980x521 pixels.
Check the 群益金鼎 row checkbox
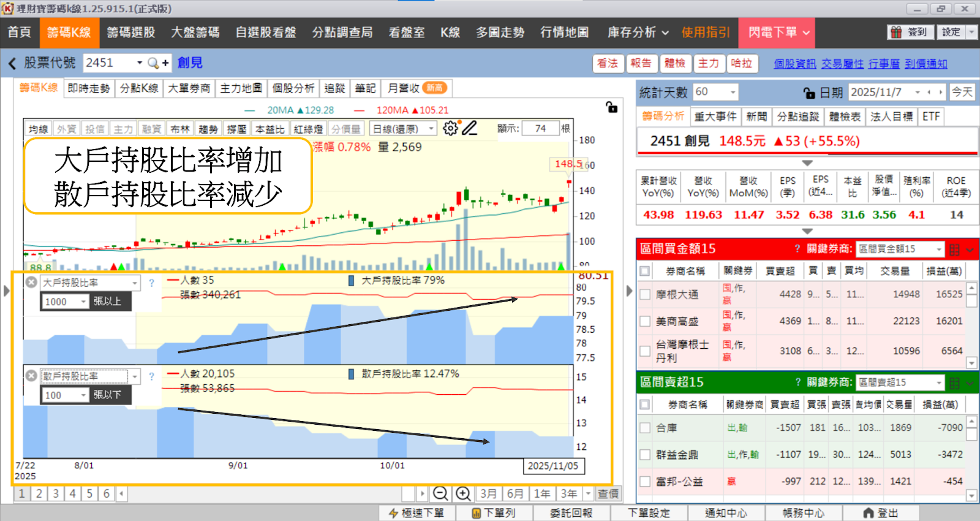pos(644,454)
